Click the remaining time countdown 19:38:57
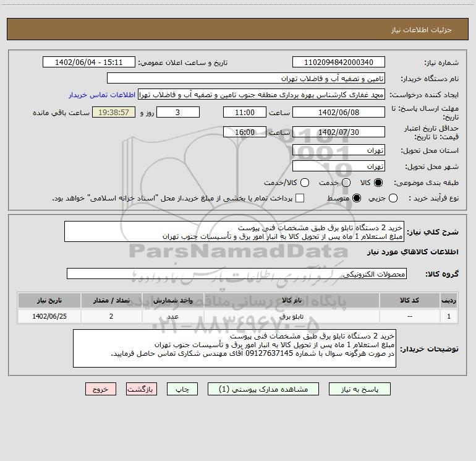This screenshot has height=461, width=476. [114, 112]
